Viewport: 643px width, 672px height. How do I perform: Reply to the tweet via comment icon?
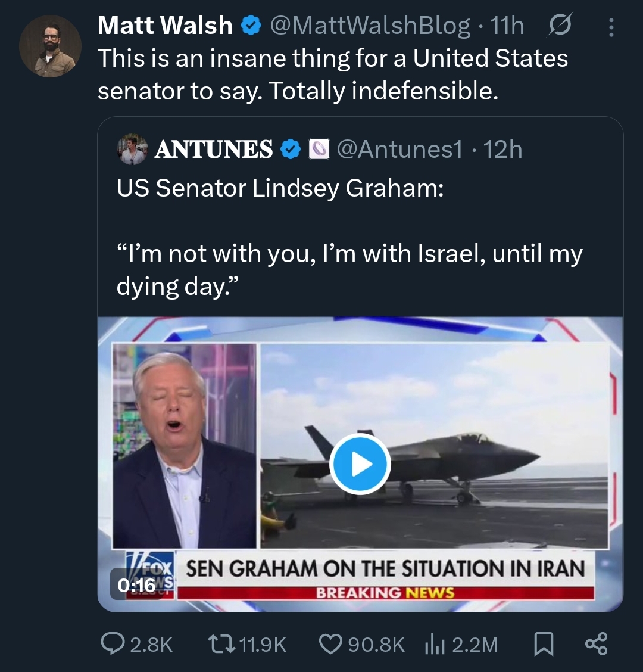[x=112, y=644]
